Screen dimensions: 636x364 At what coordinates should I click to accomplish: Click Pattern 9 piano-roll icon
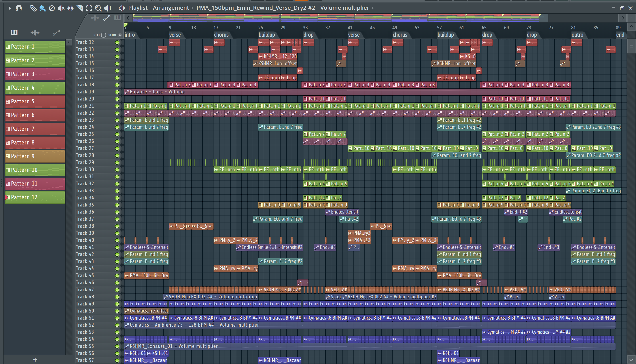point(8,156)
